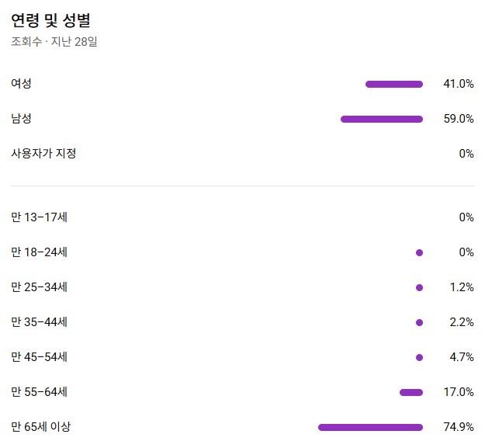
Task: Click the purple bar for 여성
Action: coord(394,84)
